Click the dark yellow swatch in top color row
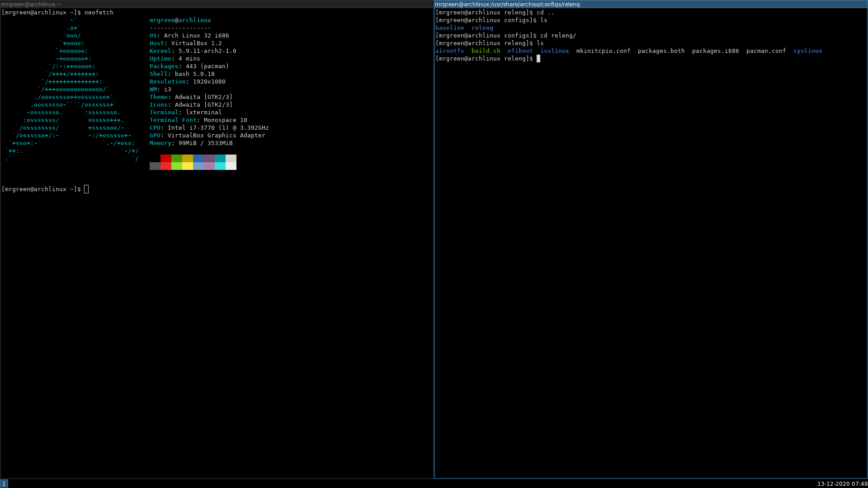The image size is (868, 488). (x=188, y=158)
